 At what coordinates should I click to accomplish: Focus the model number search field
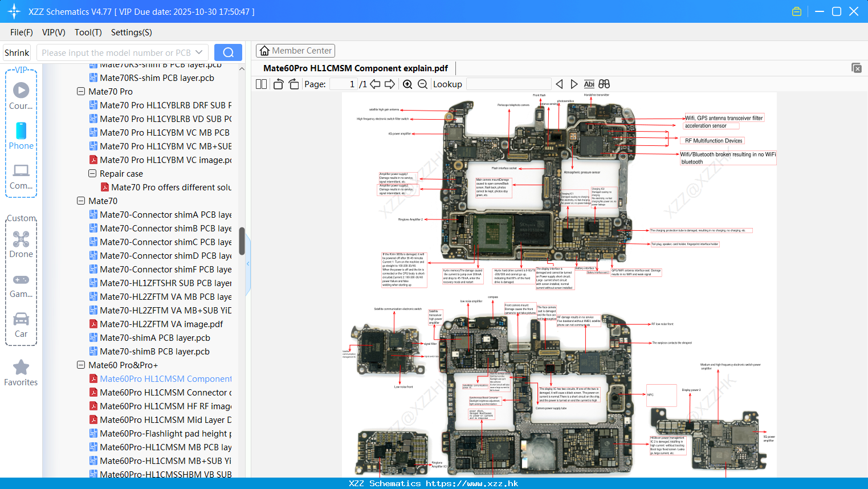pyautogui.click(x=116, y=52)
